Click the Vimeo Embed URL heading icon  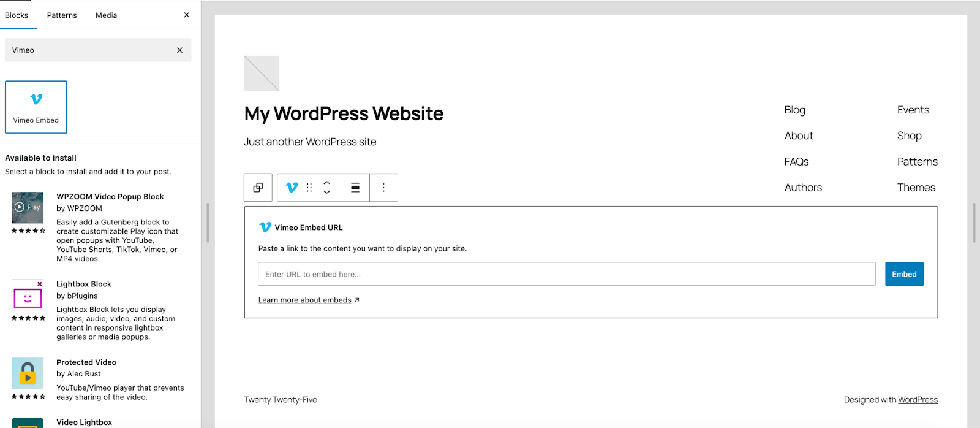pos(265,227)
